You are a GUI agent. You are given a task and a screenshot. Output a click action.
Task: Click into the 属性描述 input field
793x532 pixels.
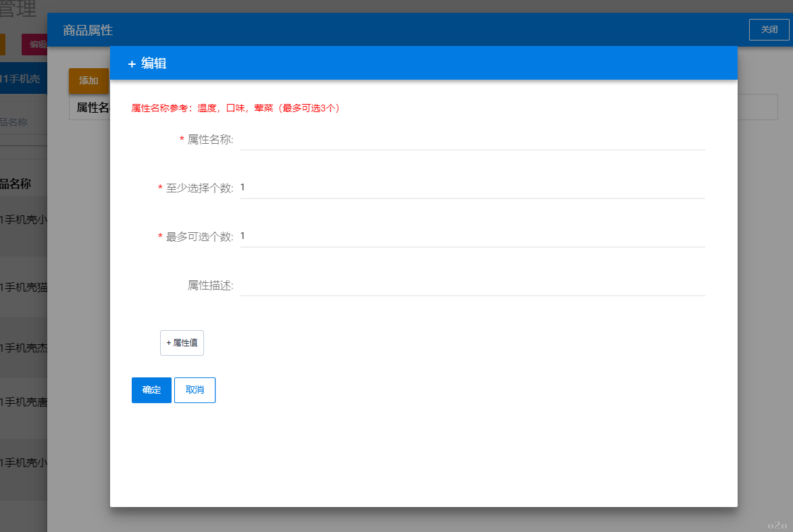pos(472,285)
